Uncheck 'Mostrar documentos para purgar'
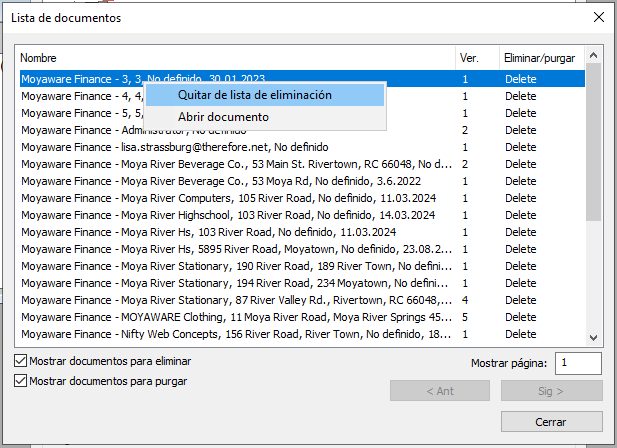617x448 pixels. (x=20, y=381)
